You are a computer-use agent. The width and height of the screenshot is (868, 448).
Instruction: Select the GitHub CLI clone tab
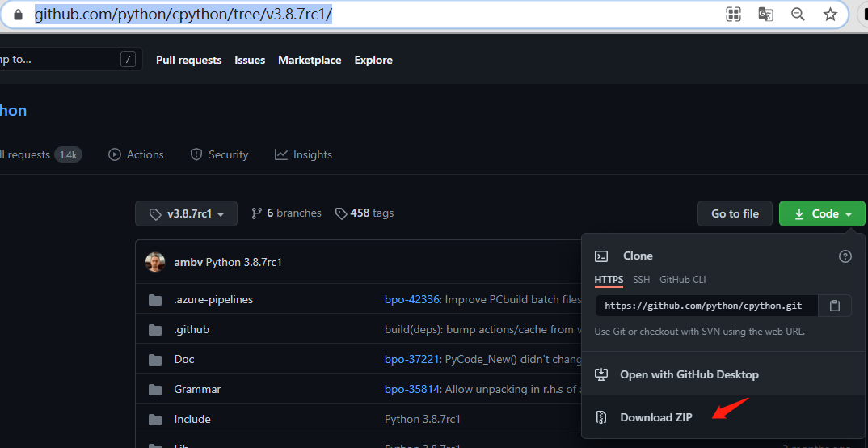[683, 280]
